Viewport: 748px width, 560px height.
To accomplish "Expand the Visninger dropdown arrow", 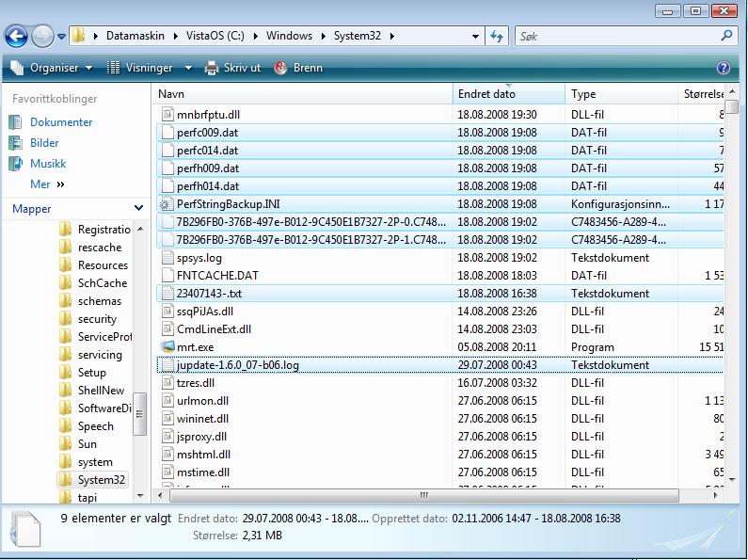I will [x=188, y=68].
